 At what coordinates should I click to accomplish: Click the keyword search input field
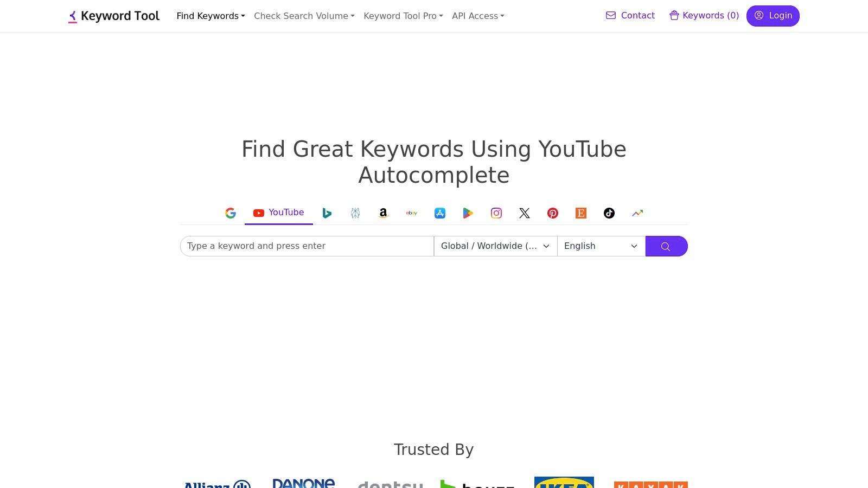tap(307, 246)
